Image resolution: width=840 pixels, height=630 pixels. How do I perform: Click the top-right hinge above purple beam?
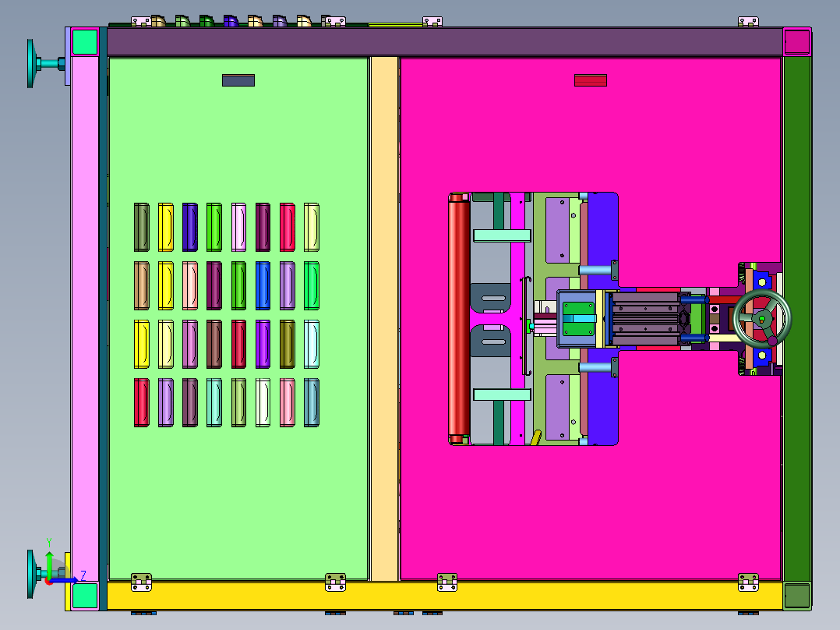coord(748,22)
